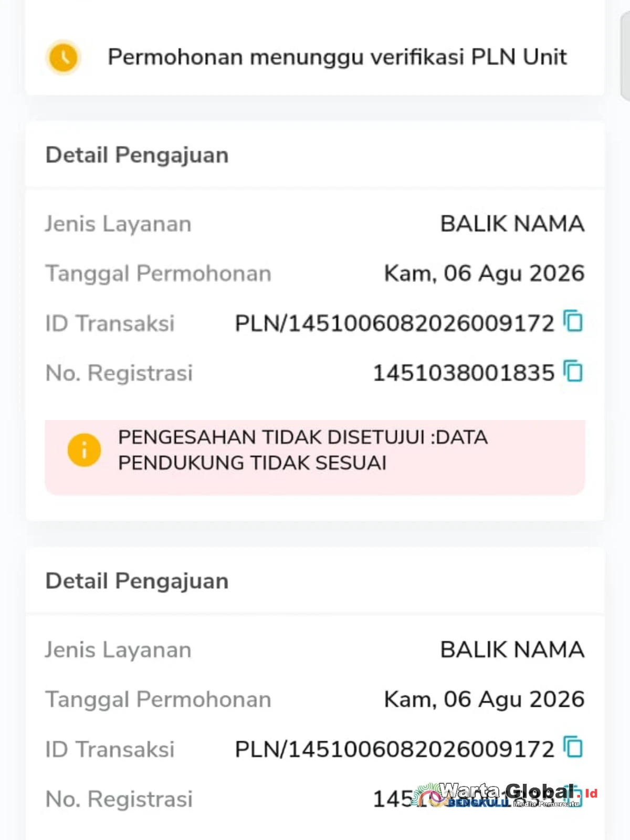Screen dimensions: 630x840
Task: Select the registration number 1451038001835
Action: click(464, 373)
